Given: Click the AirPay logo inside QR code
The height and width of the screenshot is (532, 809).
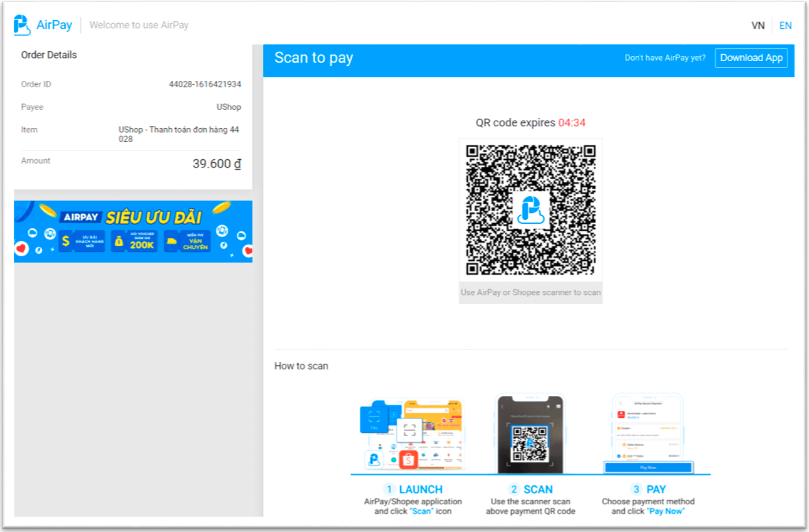Looking at the screenshot, I should (x=531, y=209).
